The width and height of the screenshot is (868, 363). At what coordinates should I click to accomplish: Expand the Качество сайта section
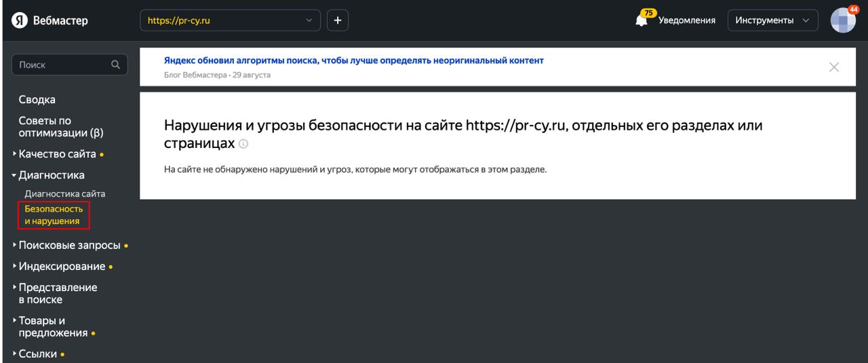(58, 154)
